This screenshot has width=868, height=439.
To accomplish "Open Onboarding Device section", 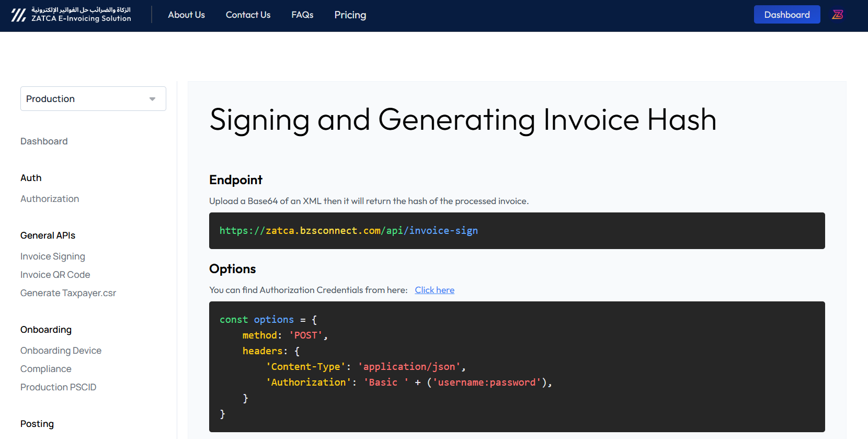I will pyautogui.click(x=61, y=351).
